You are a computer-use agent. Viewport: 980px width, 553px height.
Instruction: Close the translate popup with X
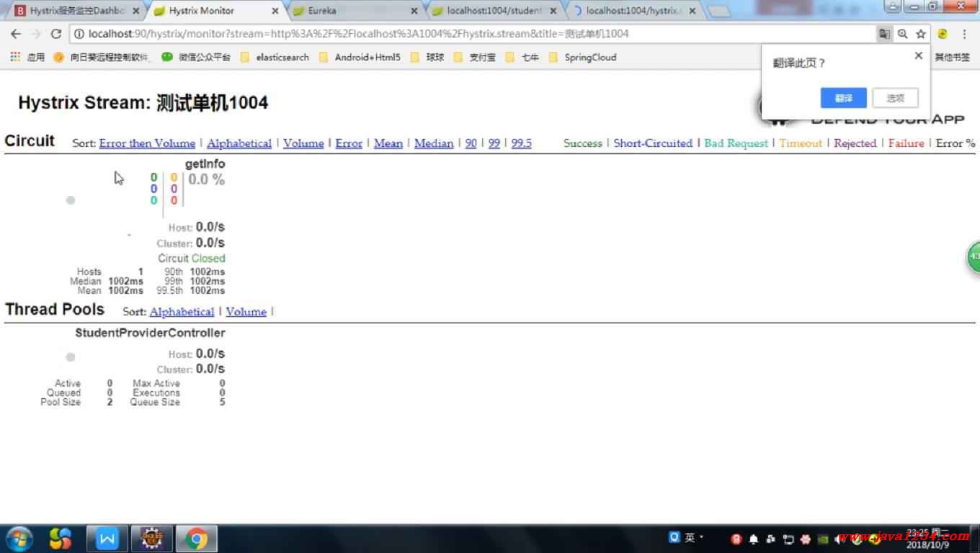tap(918, 55)
